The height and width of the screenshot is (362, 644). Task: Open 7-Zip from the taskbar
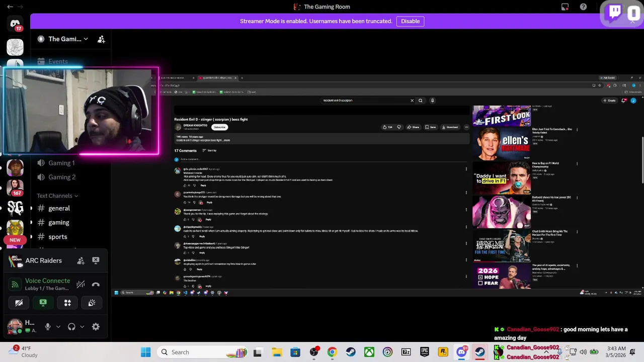pos(406,352)
